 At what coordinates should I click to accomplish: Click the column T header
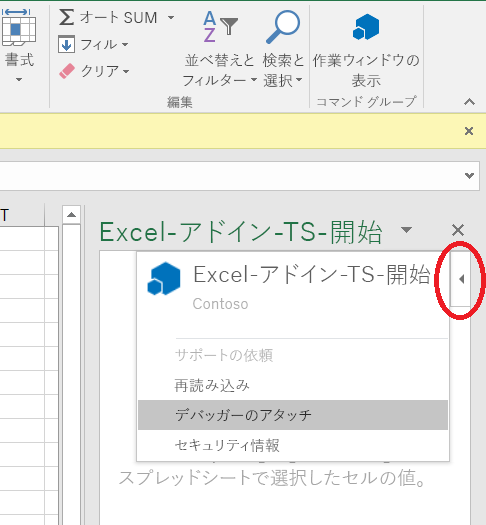click(x=22, y=215)
